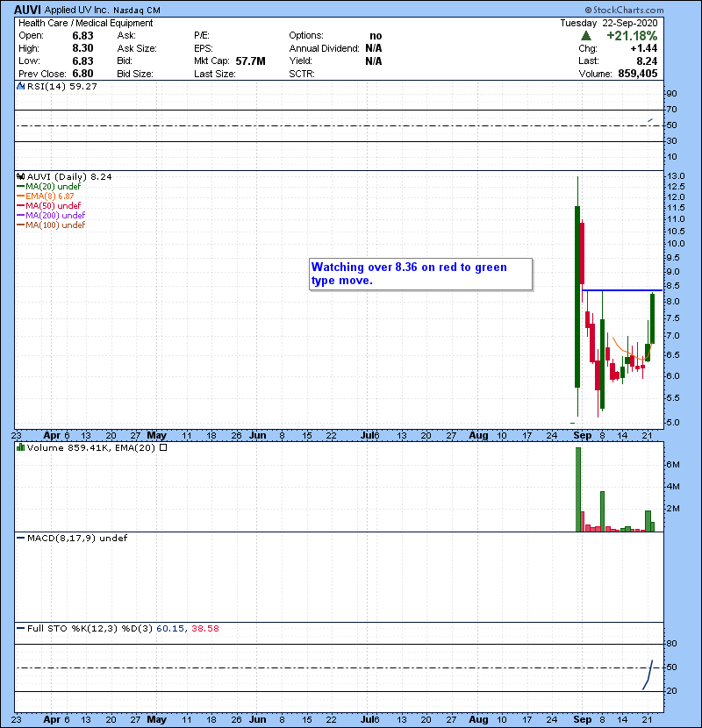
Task: Click the MA(50) undef legend entry
Action: click(x=49, y=205)
